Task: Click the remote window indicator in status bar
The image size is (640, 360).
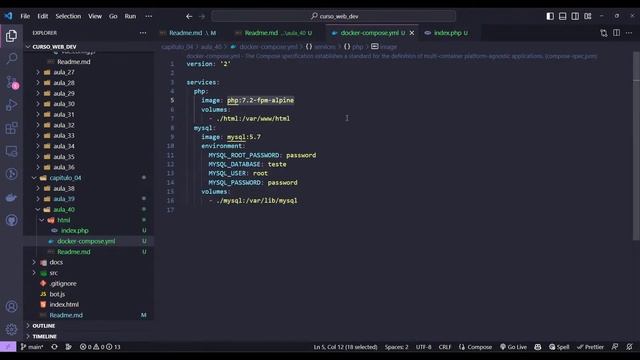Action: click(x=8, y=347)
